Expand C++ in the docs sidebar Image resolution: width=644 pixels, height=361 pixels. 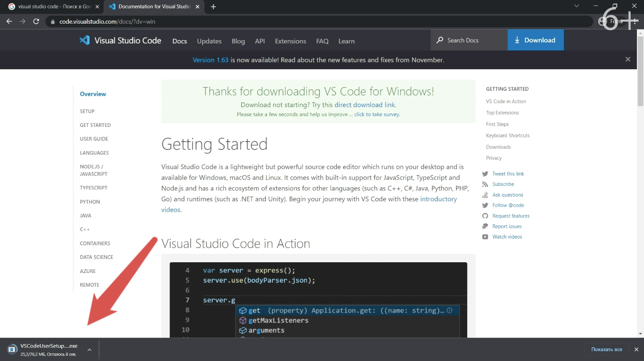click(85, 230)
